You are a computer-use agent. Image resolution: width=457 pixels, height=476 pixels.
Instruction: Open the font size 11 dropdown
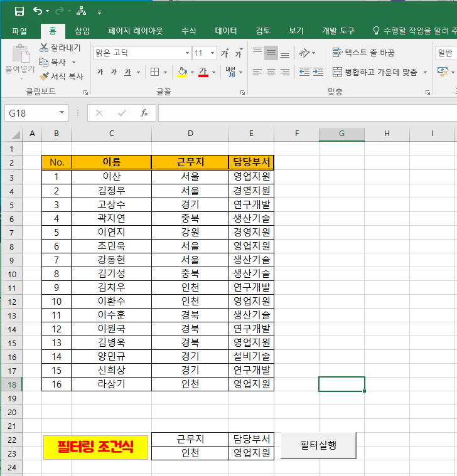click(212, 53)
